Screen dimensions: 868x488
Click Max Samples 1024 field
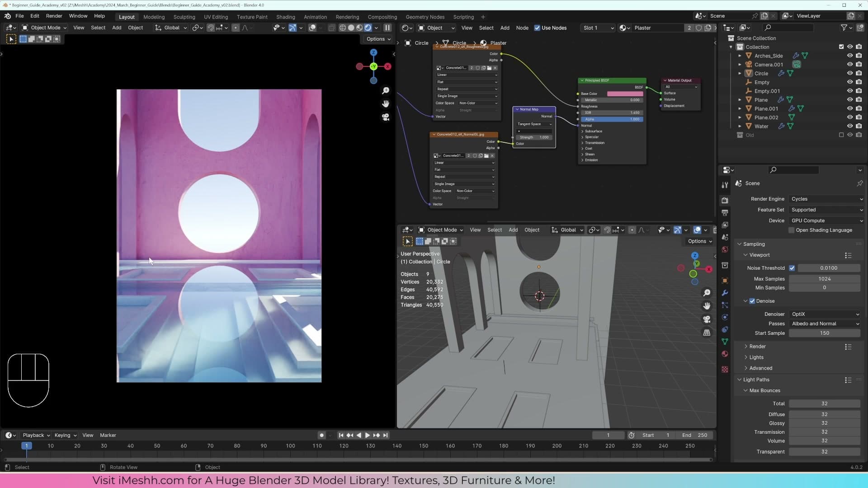coord(824,279)
